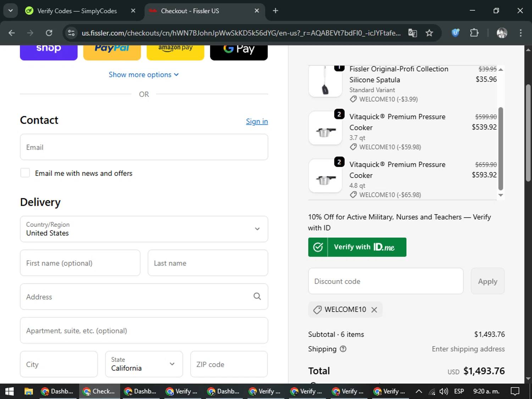Click the order list scroll-down arrow

pyautogui.click(x=501, y=195)
